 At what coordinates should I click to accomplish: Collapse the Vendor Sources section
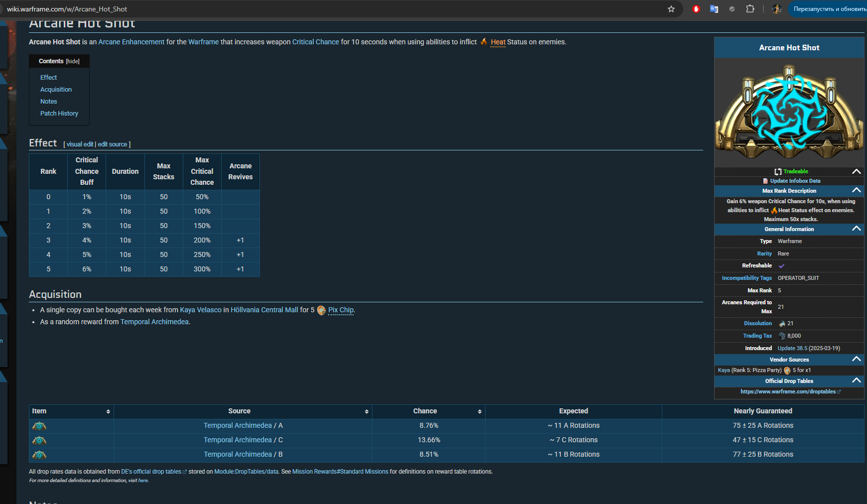coord(857,359)
